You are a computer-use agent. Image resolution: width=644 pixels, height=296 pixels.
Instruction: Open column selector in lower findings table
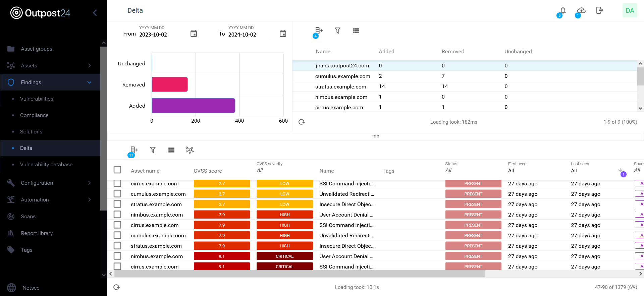[134, 150]
